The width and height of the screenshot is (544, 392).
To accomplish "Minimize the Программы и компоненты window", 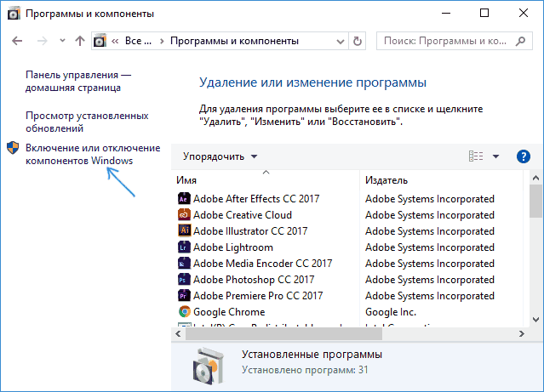I will click(446, 13).
